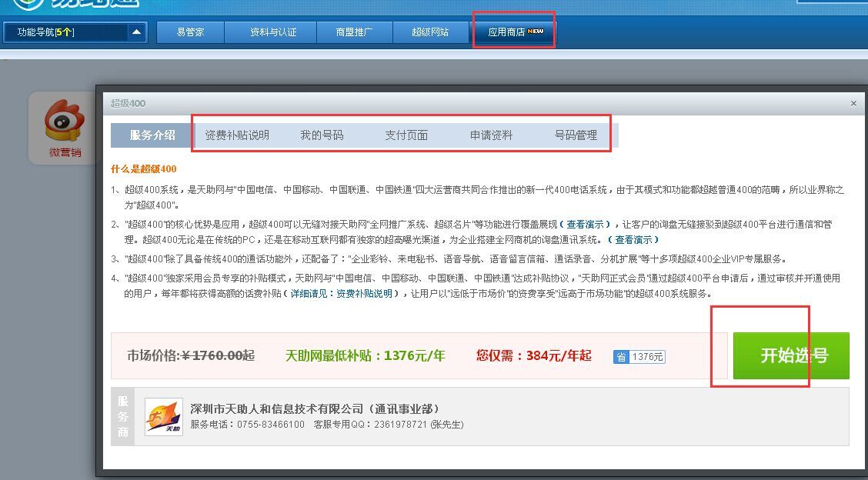
Task: Open 查看演示 link after 覆盖展现
Action: pos(585,224)
